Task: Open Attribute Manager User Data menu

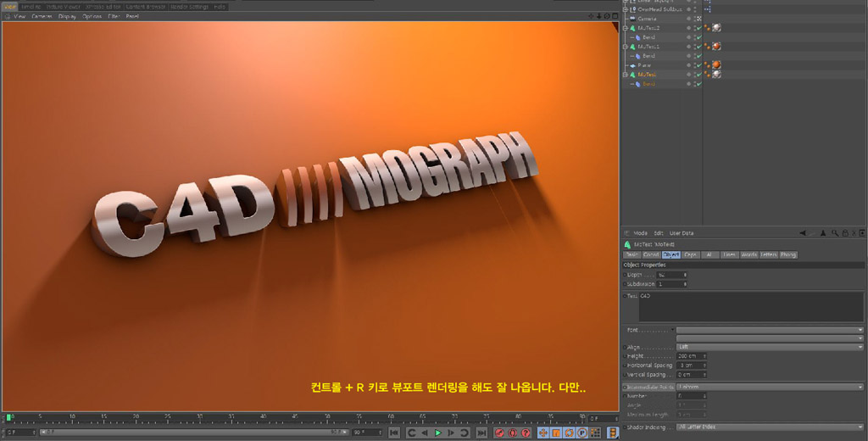Action: point(682,233)
